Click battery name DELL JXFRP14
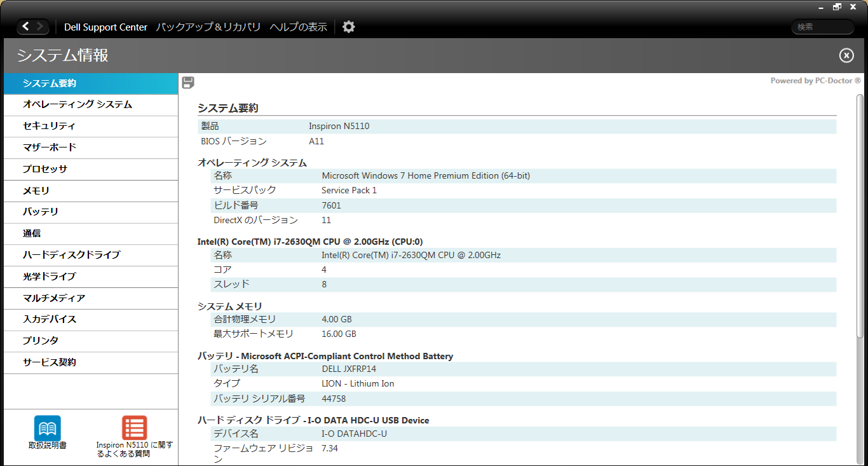Screen dimensions: 868x466 pyautogui.click(x=349, y=369)
